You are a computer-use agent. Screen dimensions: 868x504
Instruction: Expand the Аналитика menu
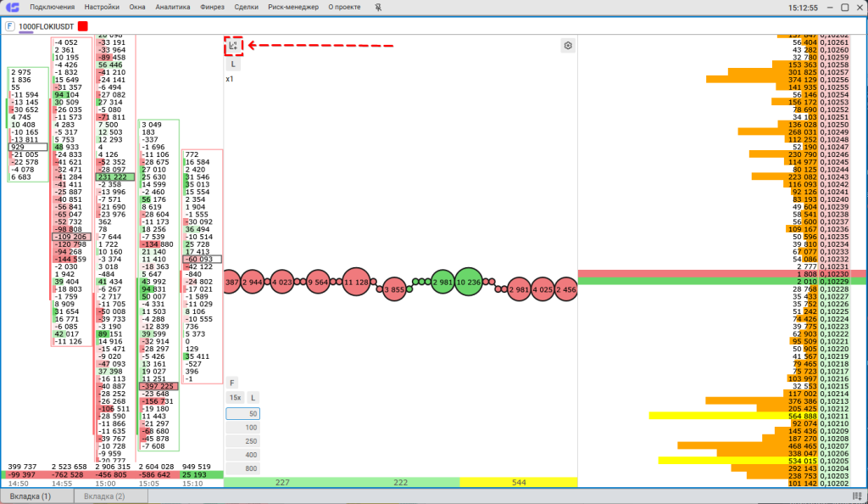(173, 7)
